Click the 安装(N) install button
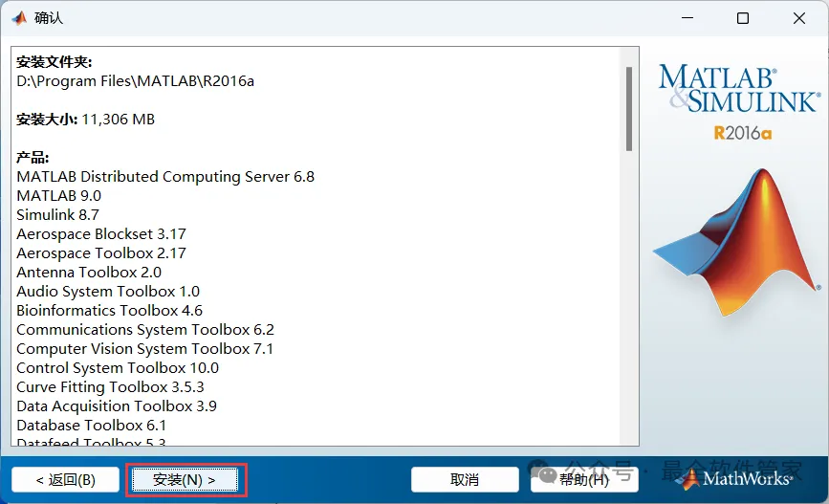The image size is (829, 504). coord(185,480)
